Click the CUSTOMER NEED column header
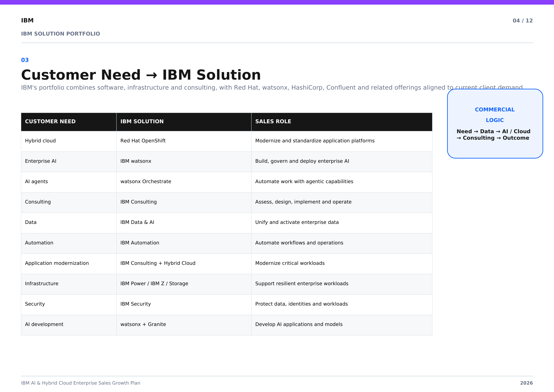 coord(69,122)
